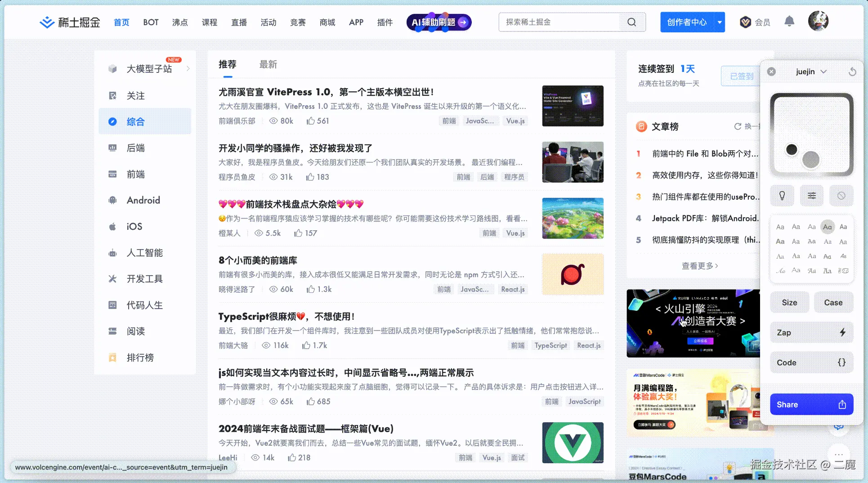Click the search magnifier icon
Viewport: 868px width, 483px height.
631,22
